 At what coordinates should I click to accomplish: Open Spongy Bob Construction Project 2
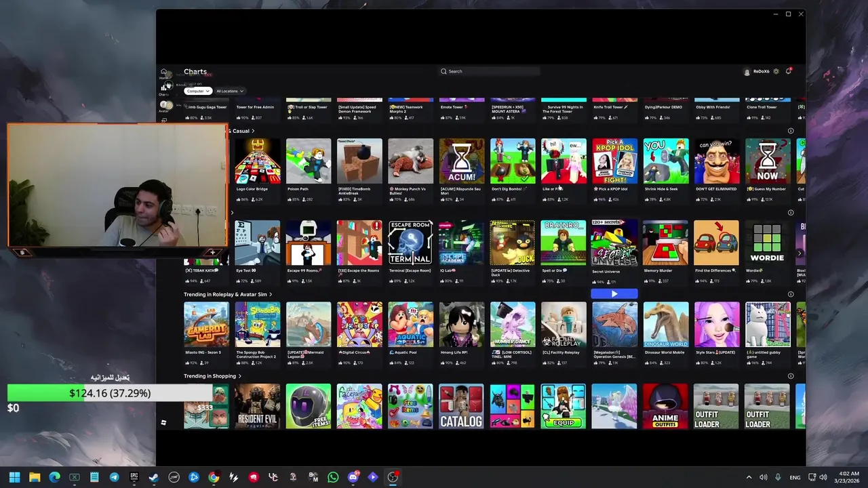pos(258,325)
